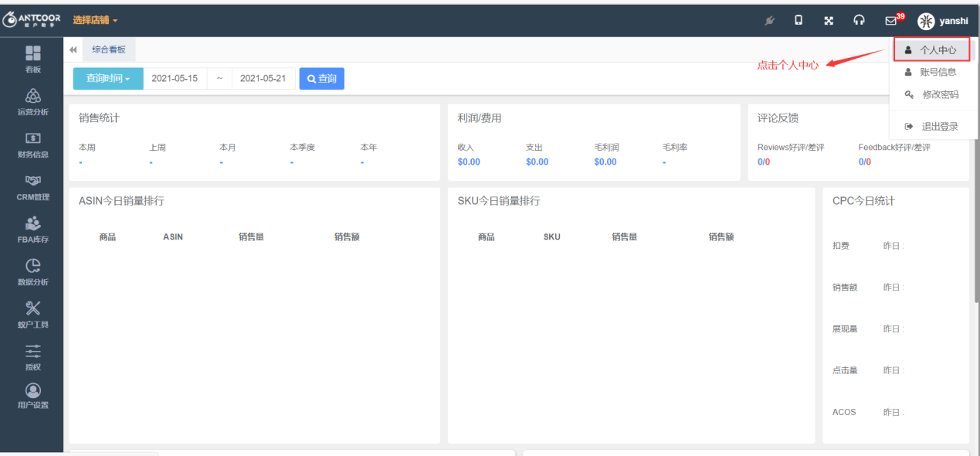This screenshot has width=980, height=456.
Task: Click the SKU今日销量排行 title
Action: (499, 201)
